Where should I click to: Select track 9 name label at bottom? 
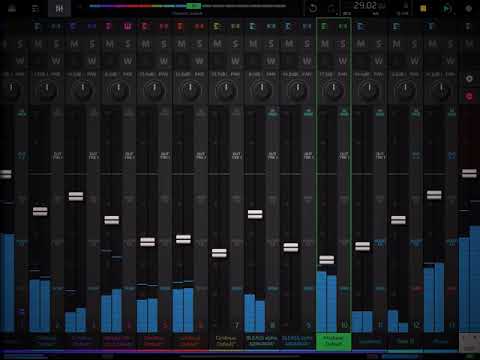coord(297,341)
